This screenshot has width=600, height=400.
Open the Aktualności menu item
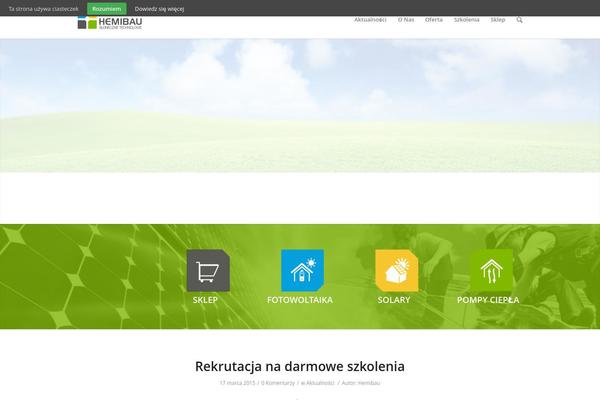(371, 20)
